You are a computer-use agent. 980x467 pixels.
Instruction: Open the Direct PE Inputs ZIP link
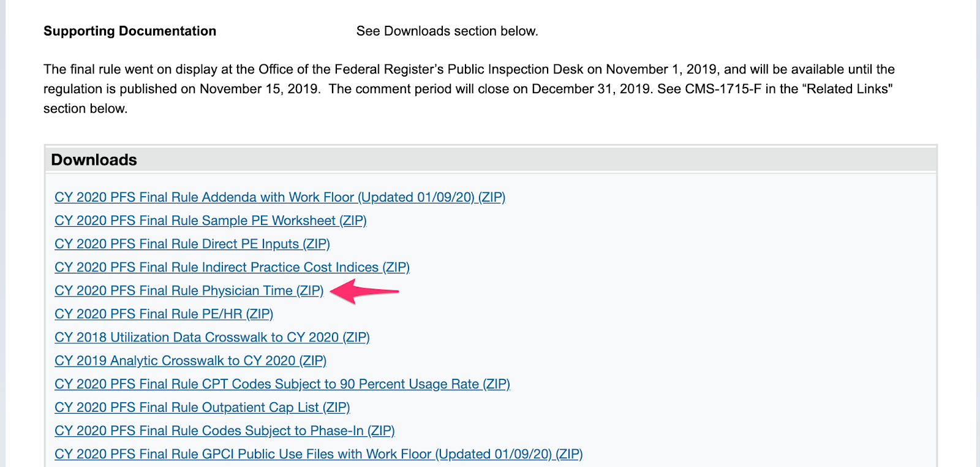coord(192,244)
